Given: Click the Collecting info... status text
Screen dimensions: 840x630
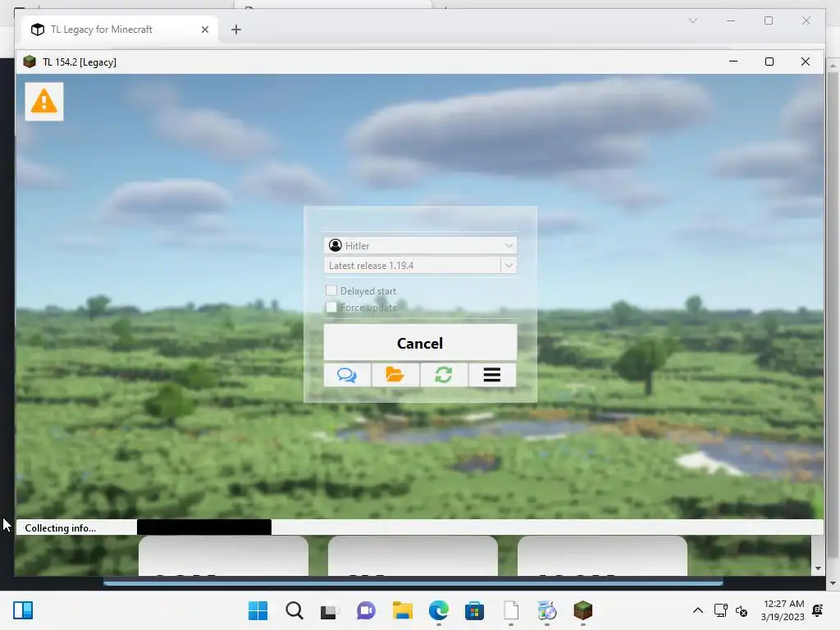Looking at the screenshot, I should click(x=61, y=528).
